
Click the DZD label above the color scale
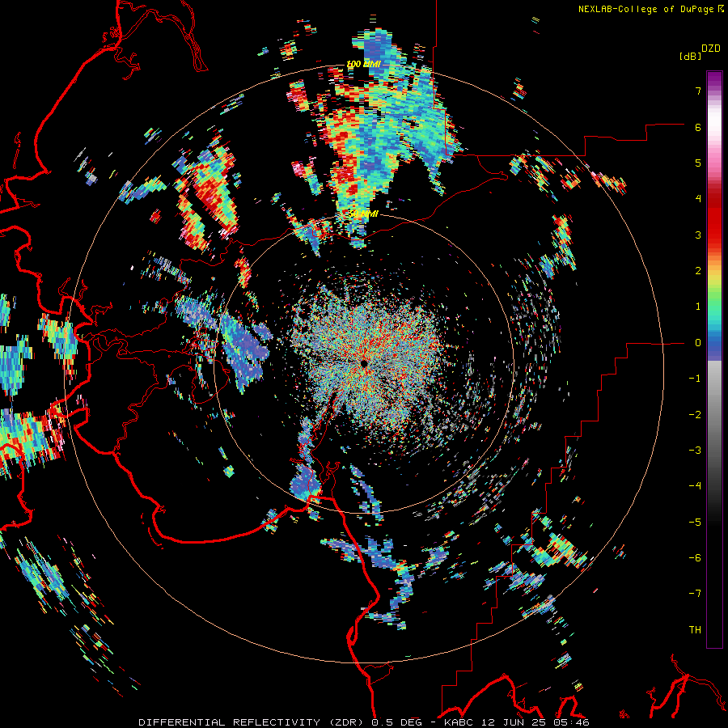(x=711, y=49)
